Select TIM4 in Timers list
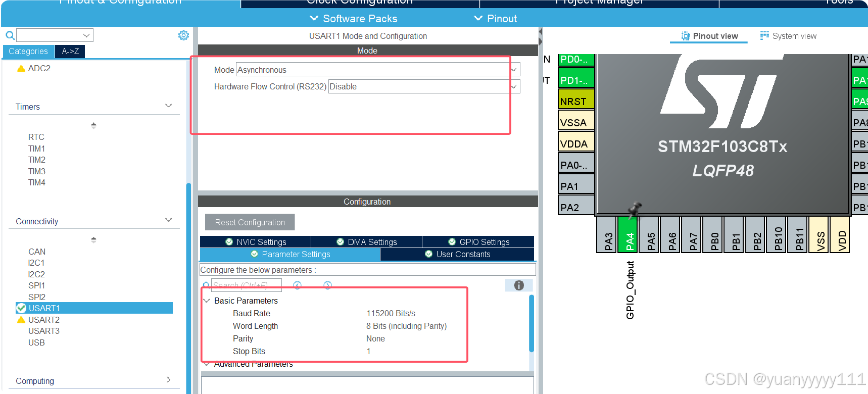 click(37, 182)
